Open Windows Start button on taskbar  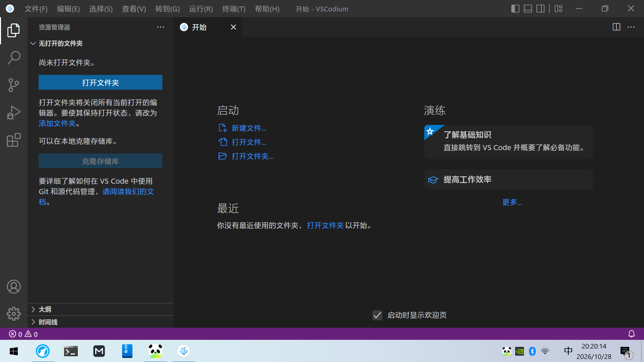[14, 351]
